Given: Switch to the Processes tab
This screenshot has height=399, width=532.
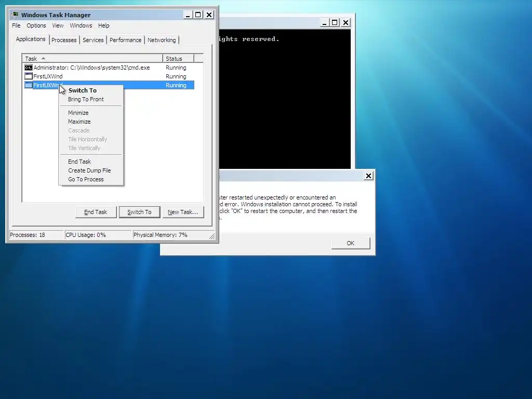Looking at the screenshot, I should click(x=64, y=40).
